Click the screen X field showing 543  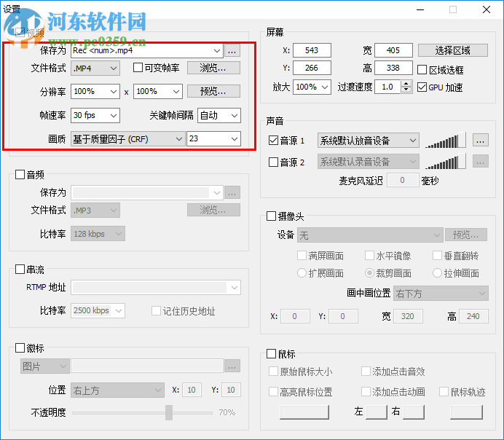coord(312,50)
